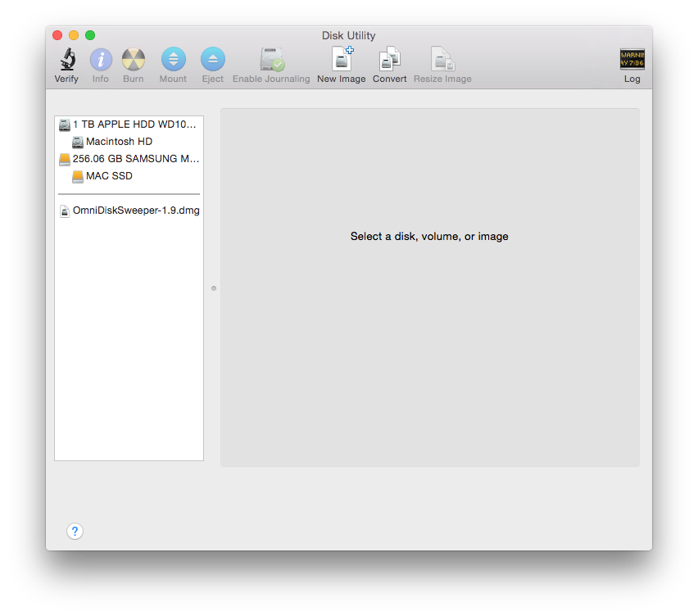
Task: Click the Burn disc icon
Action: [x=133, y=59]
